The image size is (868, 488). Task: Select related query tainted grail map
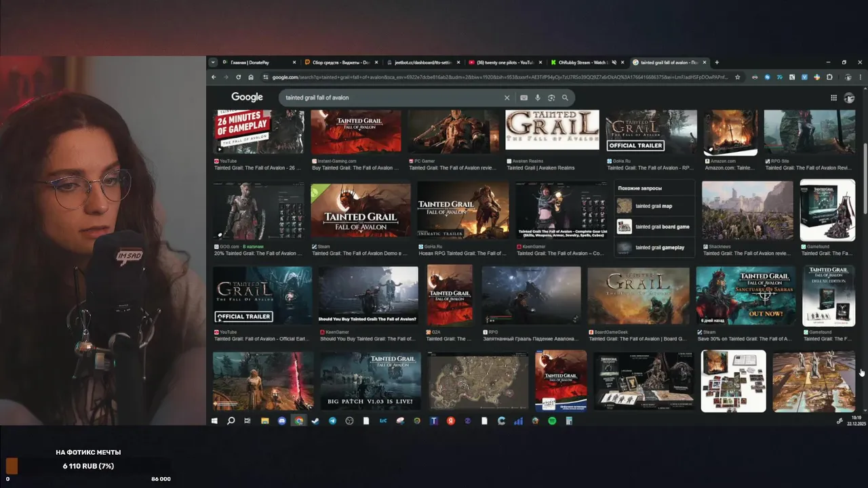[x=654, y=206]
